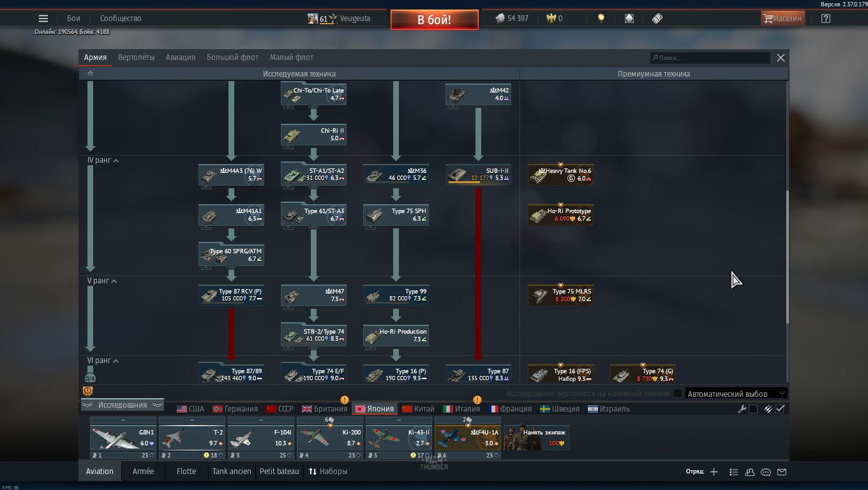Open the Сообщество menu

click(121, 19)
